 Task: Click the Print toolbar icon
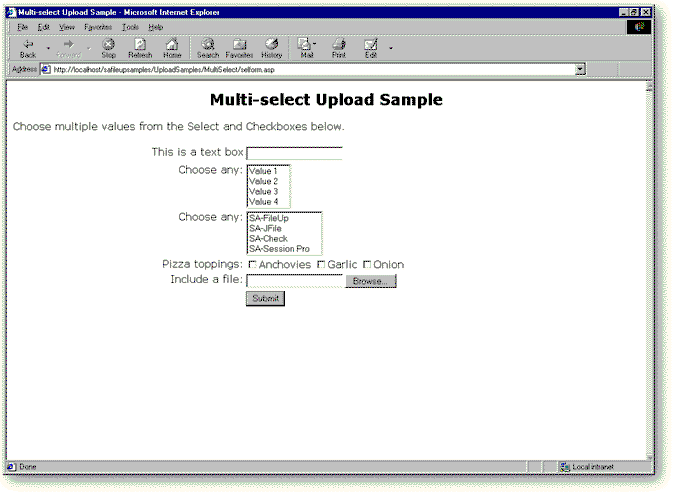tap(338, 45)
